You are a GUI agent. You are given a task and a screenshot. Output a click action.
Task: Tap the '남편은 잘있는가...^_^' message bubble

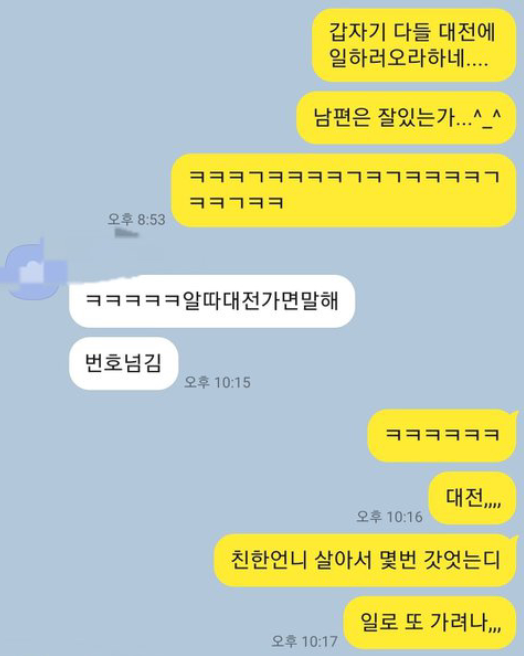coord(406,118)
